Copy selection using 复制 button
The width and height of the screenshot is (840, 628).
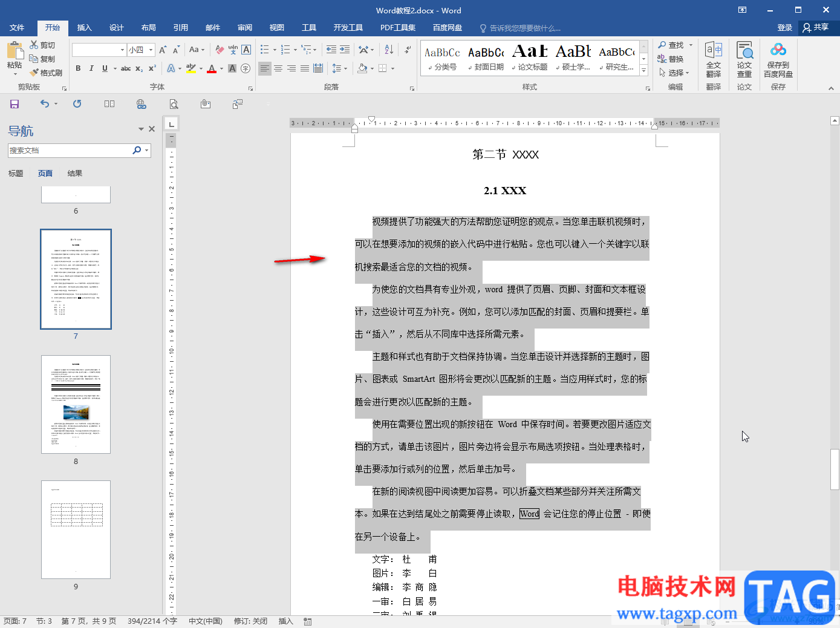42,59
